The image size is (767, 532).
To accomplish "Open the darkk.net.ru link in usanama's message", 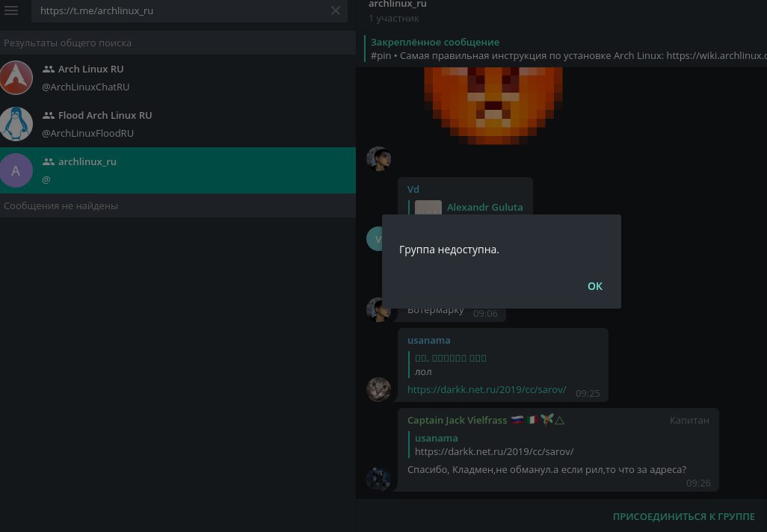I will coord(487,390).
